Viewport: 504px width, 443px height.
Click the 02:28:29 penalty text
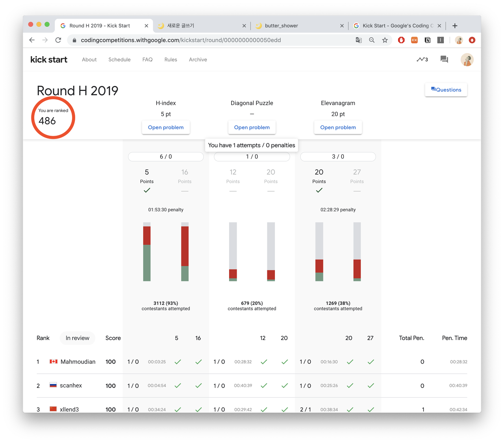tap(338, 210)
